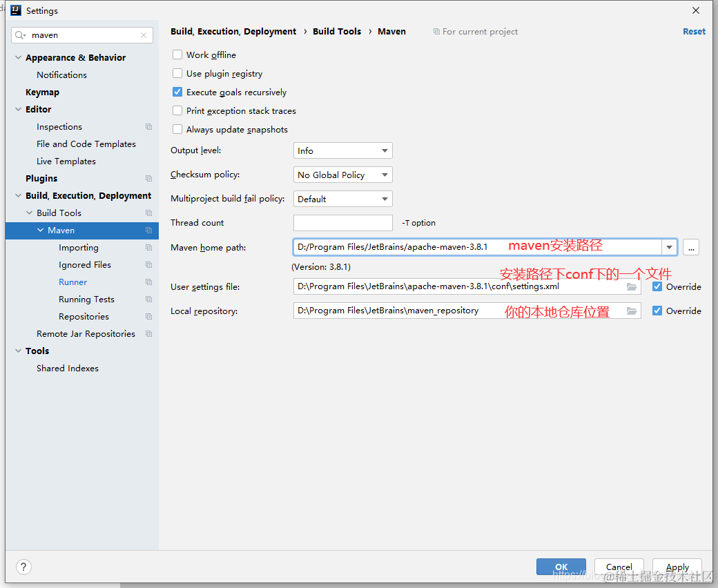The image size is (718, 588).
Task: Open the Output level dropdown
Action: tap(342, 150)
